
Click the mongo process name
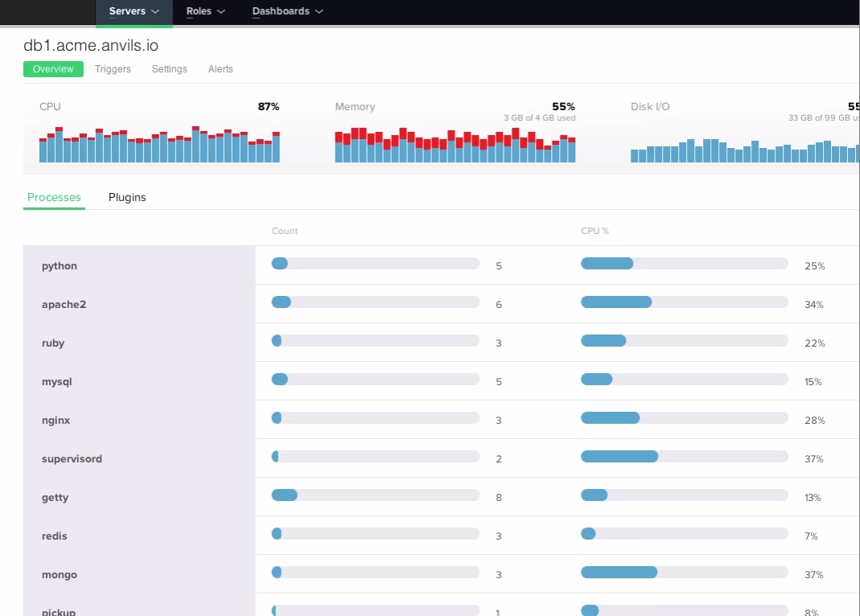(59, 574)
